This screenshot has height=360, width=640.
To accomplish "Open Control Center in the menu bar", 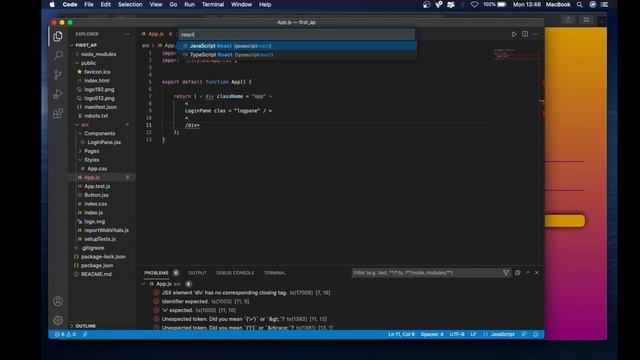I will [x=604, y=4].
